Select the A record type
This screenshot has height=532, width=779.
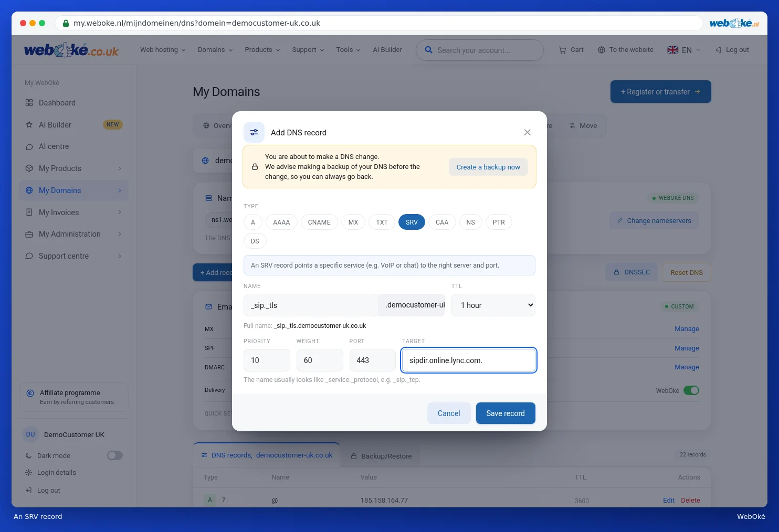(253, 222)
